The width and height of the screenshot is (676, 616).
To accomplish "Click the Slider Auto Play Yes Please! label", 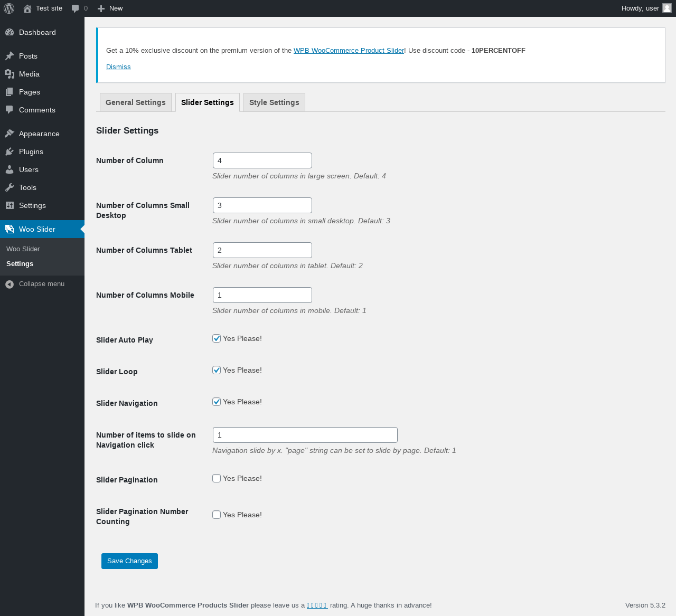I will coord(242,338).
